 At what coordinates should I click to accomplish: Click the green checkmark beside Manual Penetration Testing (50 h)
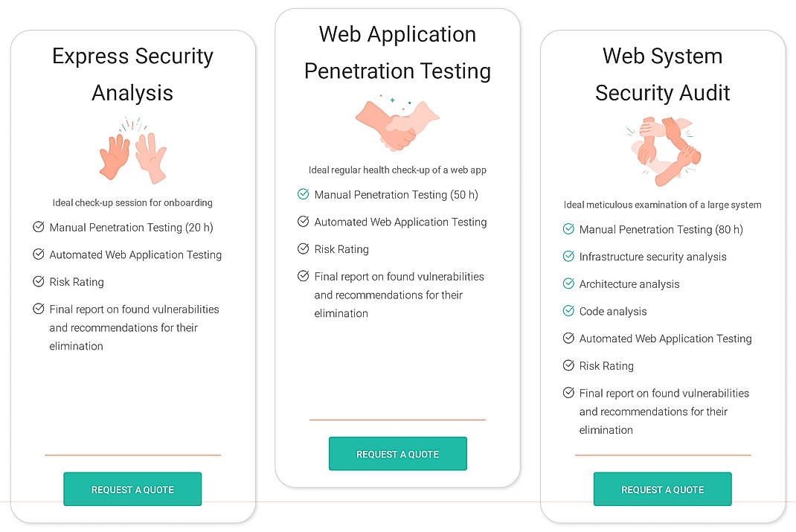pos(304,194)
